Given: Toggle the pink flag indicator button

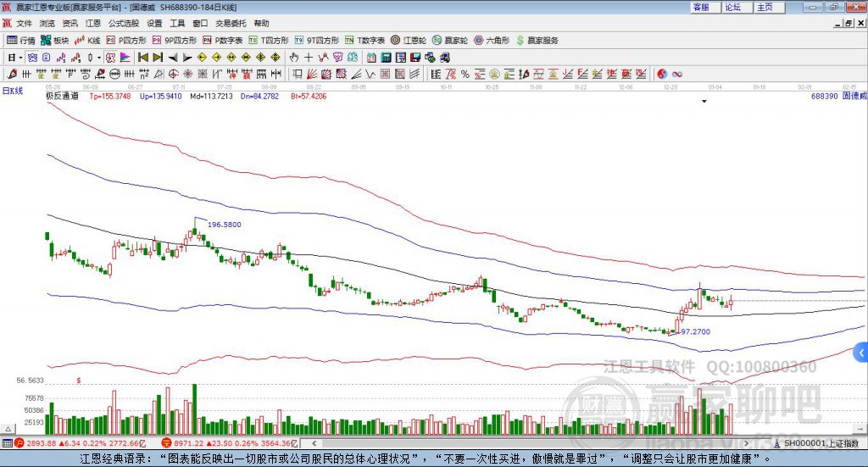Looking at the screenshot, I should (x=125, y=58).
